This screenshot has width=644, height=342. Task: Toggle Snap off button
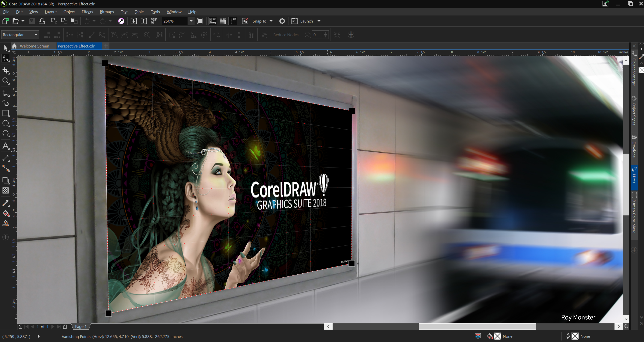(x=245, y=21)
